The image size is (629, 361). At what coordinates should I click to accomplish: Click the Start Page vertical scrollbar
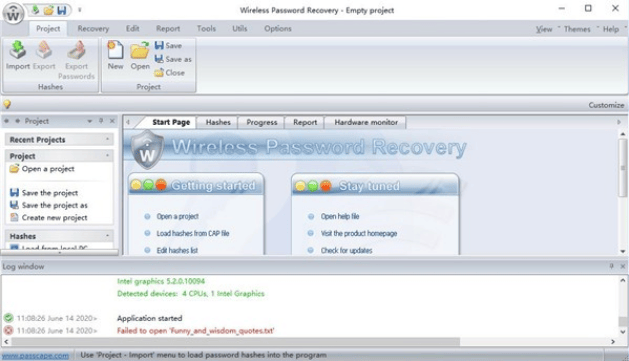coord(623,168)
